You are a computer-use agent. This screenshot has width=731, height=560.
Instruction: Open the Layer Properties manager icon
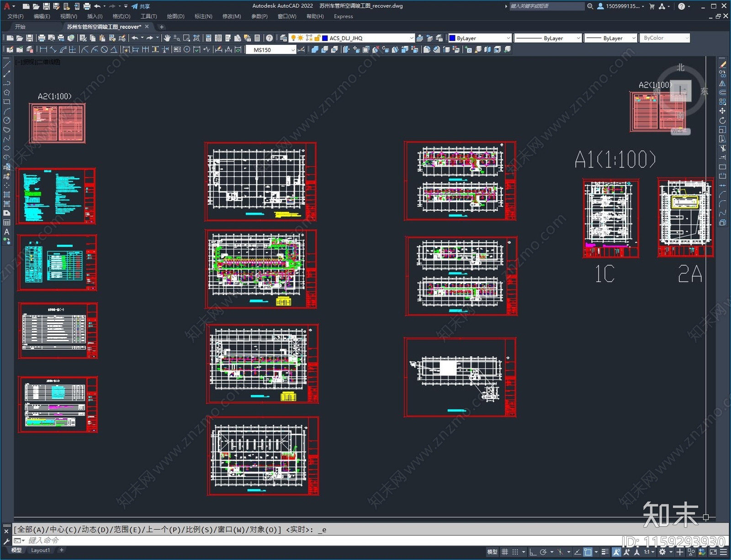click(x=283, y=38)
